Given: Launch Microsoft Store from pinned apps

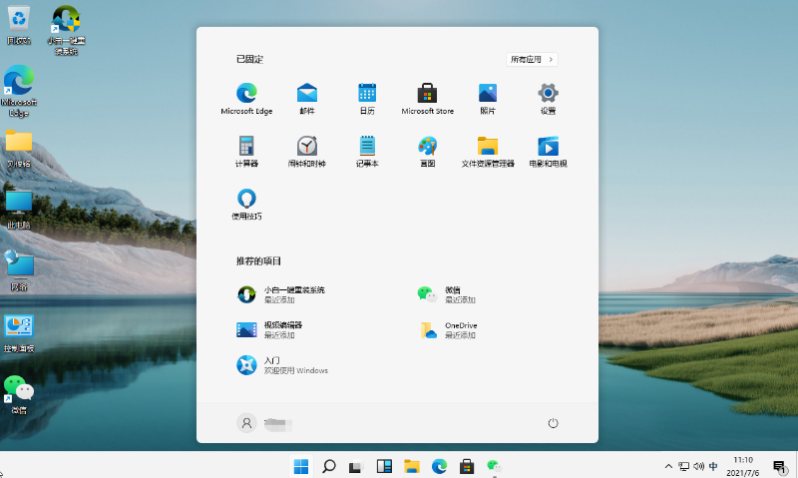Looking at the screenshot, I should 427,99.
